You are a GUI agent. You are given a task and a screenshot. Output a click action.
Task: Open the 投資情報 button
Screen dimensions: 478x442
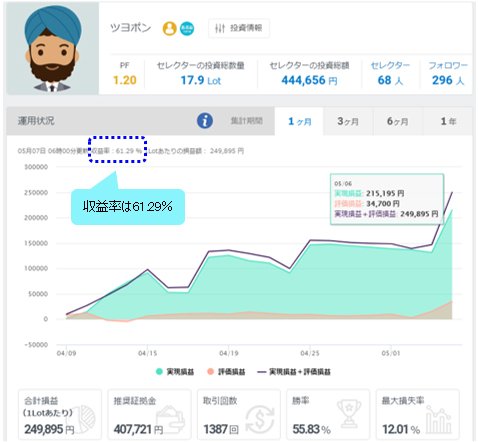[x=239, y=28]
